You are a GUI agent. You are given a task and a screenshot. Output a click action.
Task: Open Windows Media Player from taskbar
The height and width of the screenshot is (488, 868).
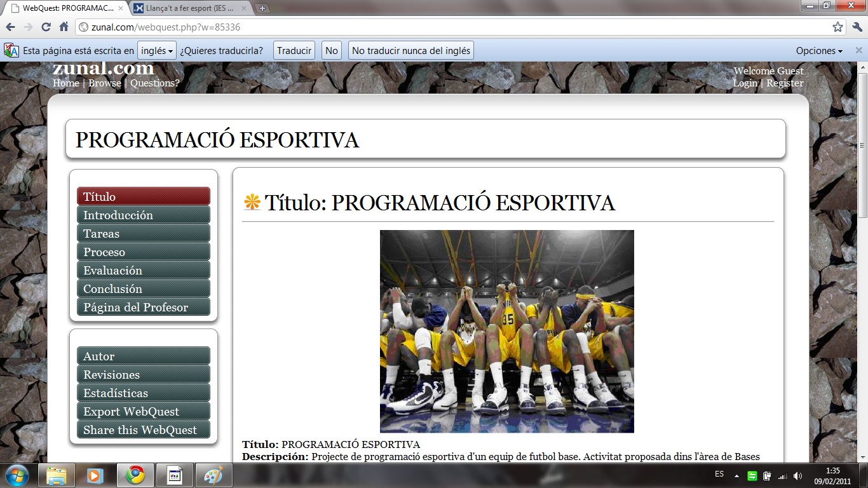(95, 475)
